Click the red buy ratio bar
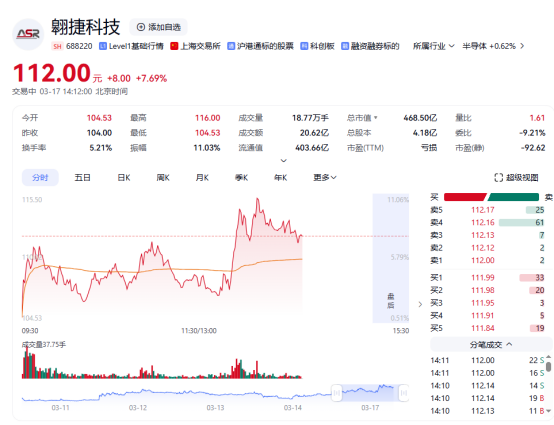This screenshot has width=554, height=425. point(465,197)
